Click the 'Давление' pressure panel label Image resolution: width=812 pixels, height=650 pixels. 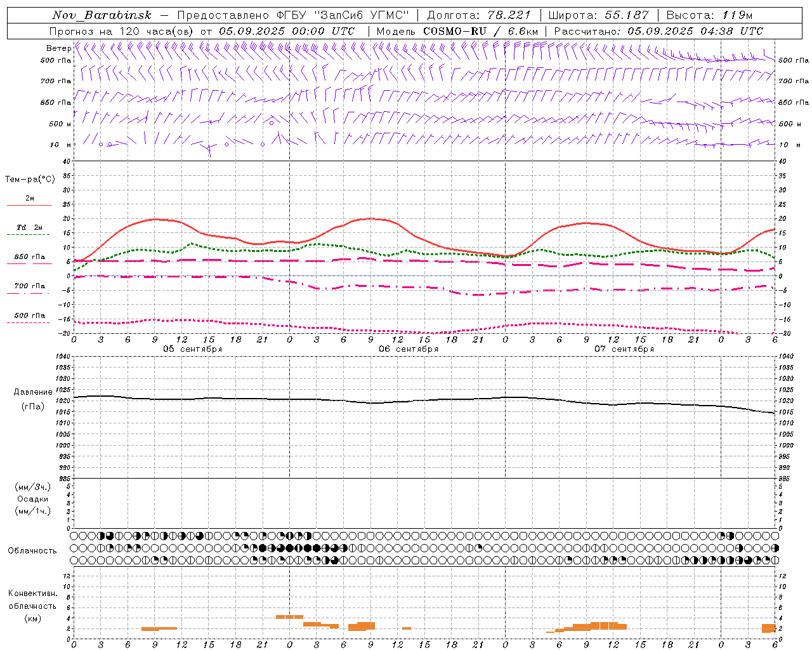point(33,392)
